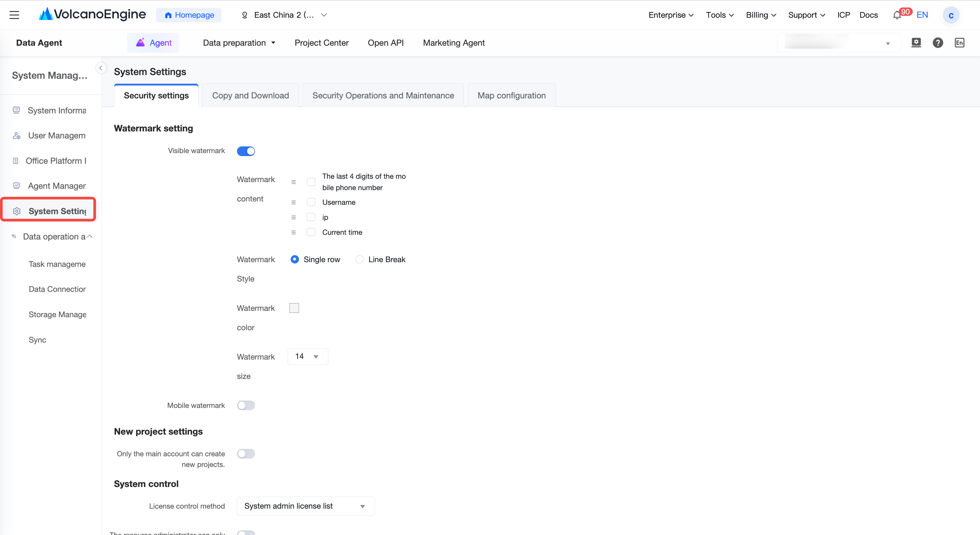Click the user avatar icon
Screen dimensions: 980x535
[951, 15]
